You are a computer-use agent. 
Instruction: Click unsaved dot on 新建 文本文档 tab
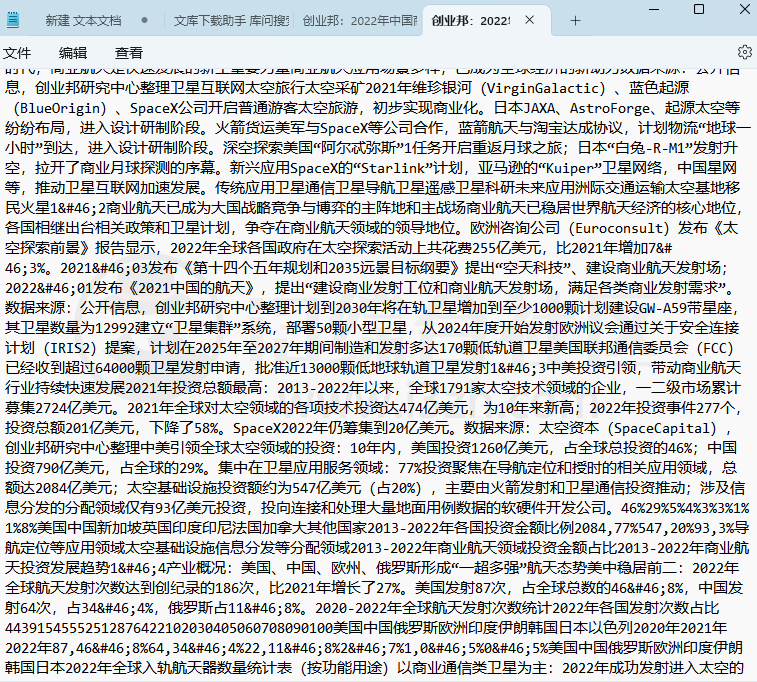click(144, 21)
